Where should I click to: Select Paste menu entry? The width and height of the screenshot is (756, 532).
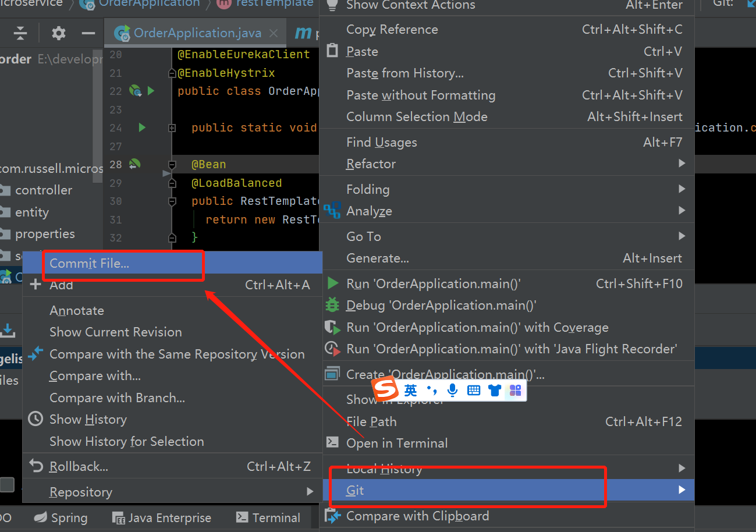click(509, 51)
